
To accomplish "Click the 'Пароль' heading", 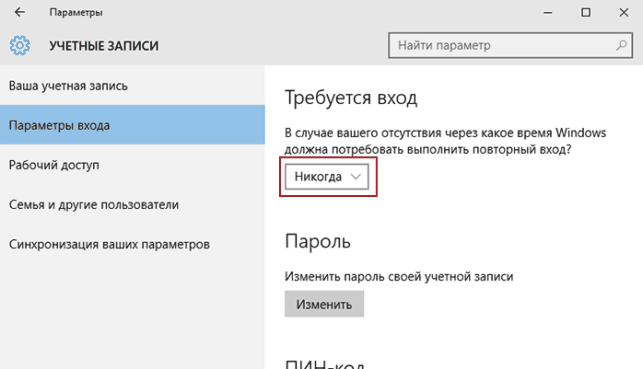I will click(318, 241).
